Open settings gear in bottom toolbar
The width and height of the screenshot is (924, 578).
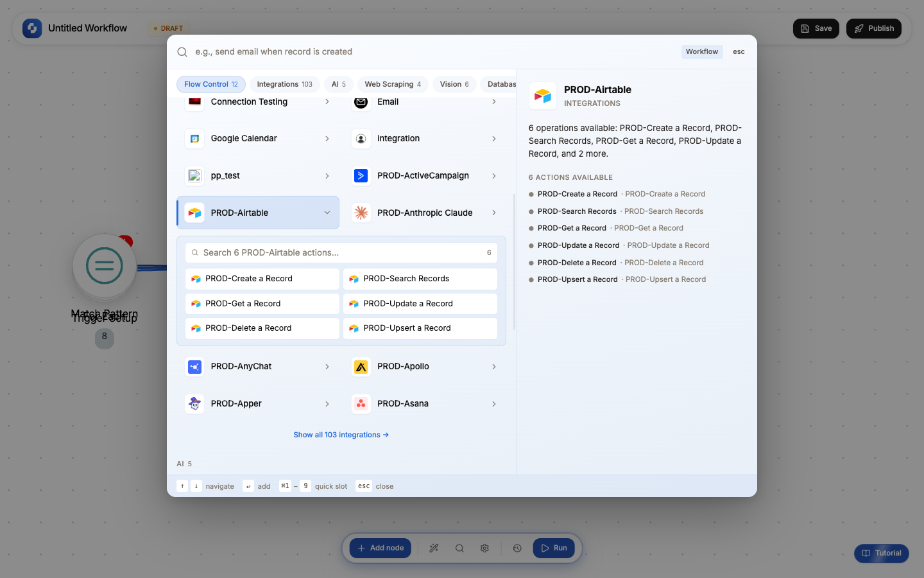point(484,548)
